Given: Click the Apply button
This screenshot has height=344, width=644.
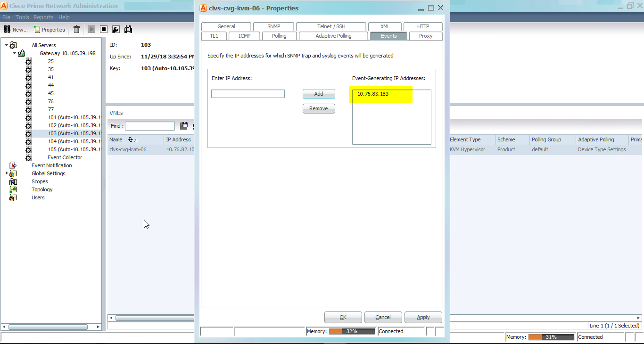Looking at the screenshot, I should click(423, 317).
